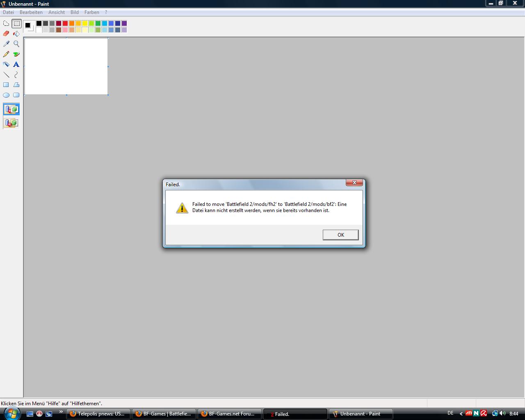Switch to Telepolis pnews taskbar button
The width and height of the screenshot is (525, 420).
(98, 414)
